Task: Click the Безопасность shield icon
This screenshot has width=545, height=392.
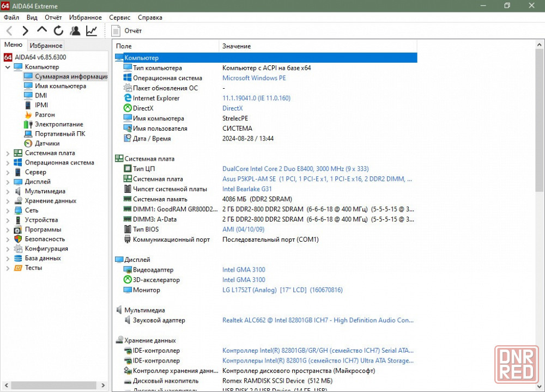Action: click(18, 239)
